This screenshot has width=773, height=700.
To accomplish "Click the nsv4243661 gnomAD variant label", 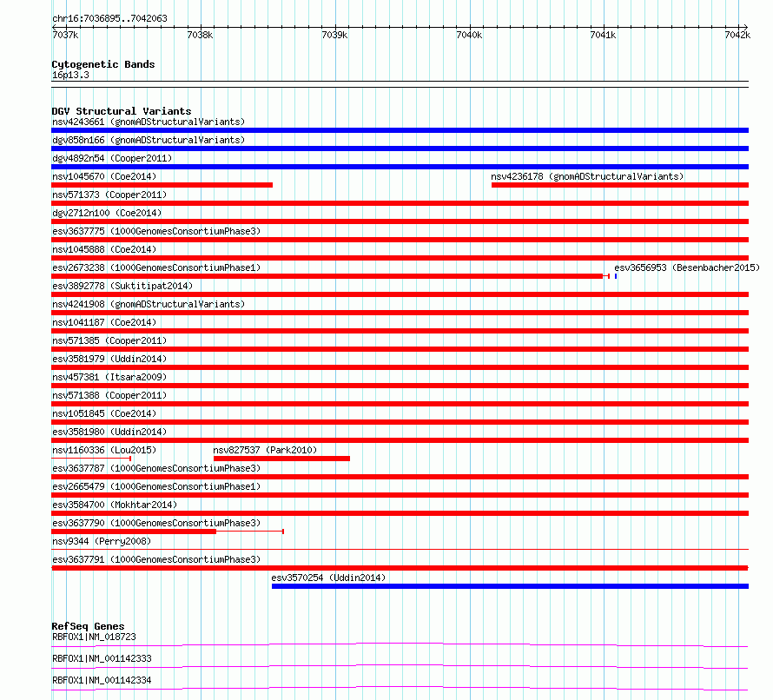I will [x=149, y=122].
